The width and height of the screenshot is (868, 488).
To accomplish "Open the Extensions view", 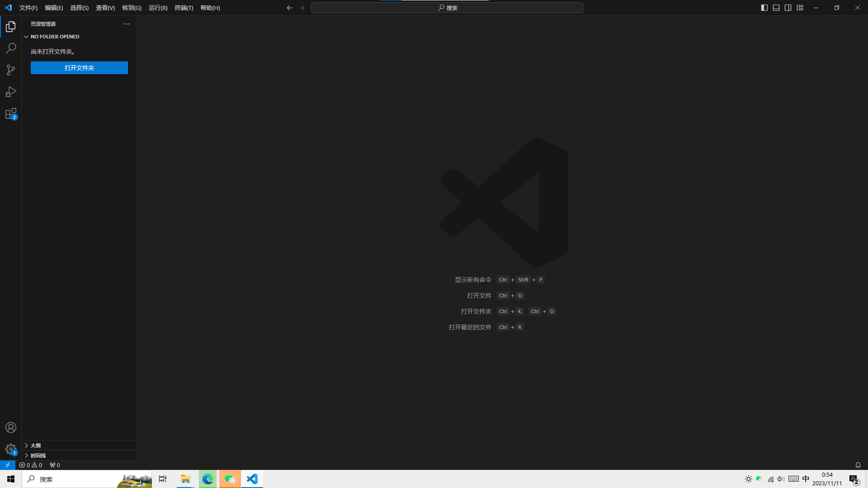I will (x=11, y=113).
